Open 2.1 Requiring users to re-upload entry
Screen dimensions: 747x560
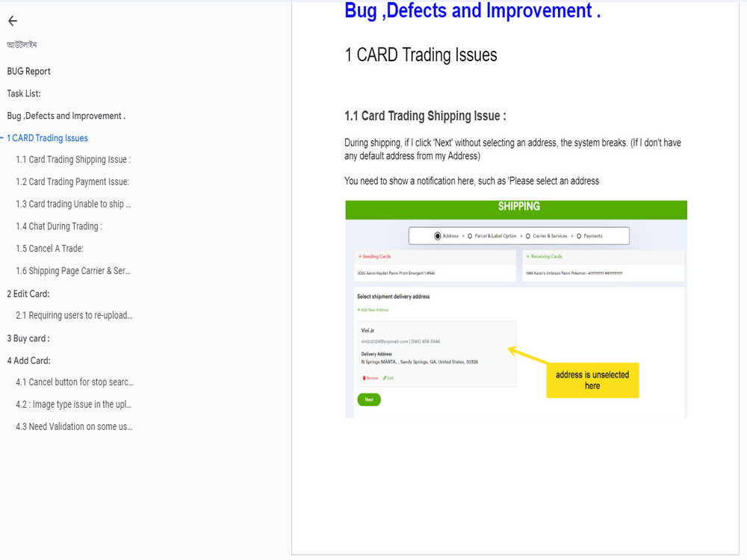(x=74, y=315)
